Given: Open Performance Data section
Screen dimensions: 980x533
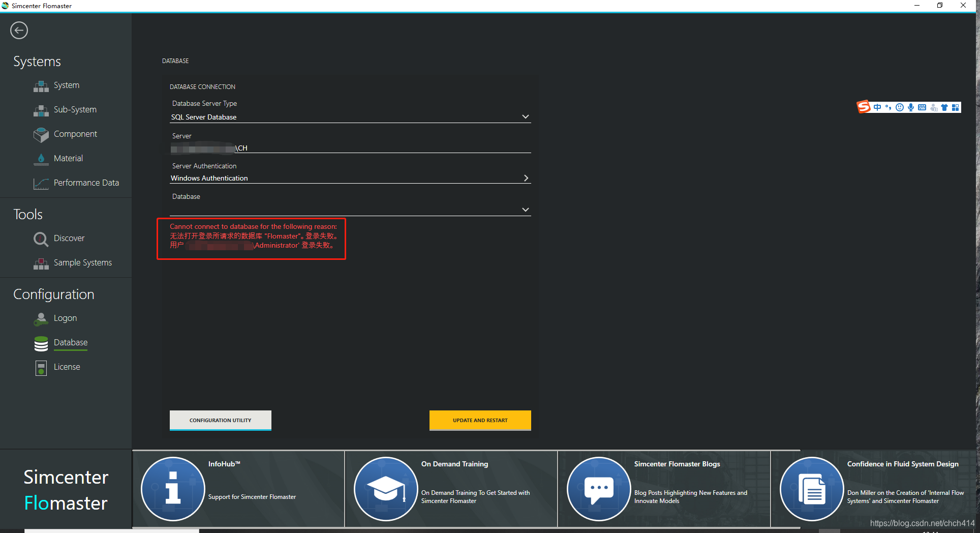Looking at the screenshot, I should pos(86,183).
